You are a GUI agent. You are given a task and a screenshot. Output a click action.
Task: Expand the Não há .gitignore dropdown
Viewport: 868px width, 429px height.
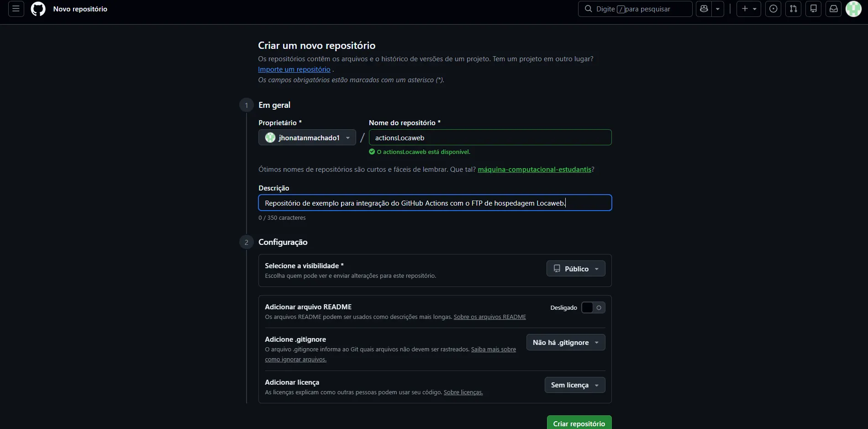(x=565, y=343)
